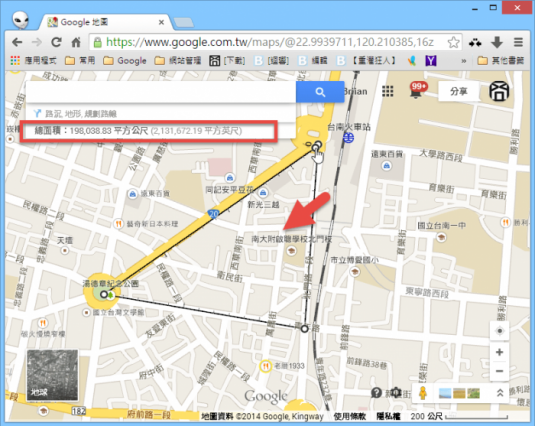Click the download arrow extension icon
Screen dimensions: 535x426
(x=497, y=42)
